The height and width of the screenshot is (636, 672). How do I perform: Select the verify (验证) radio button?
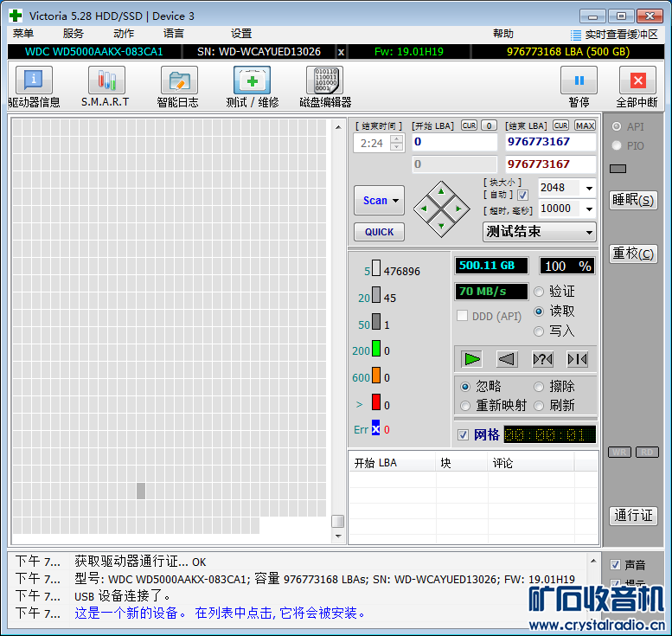click(539, 292)
